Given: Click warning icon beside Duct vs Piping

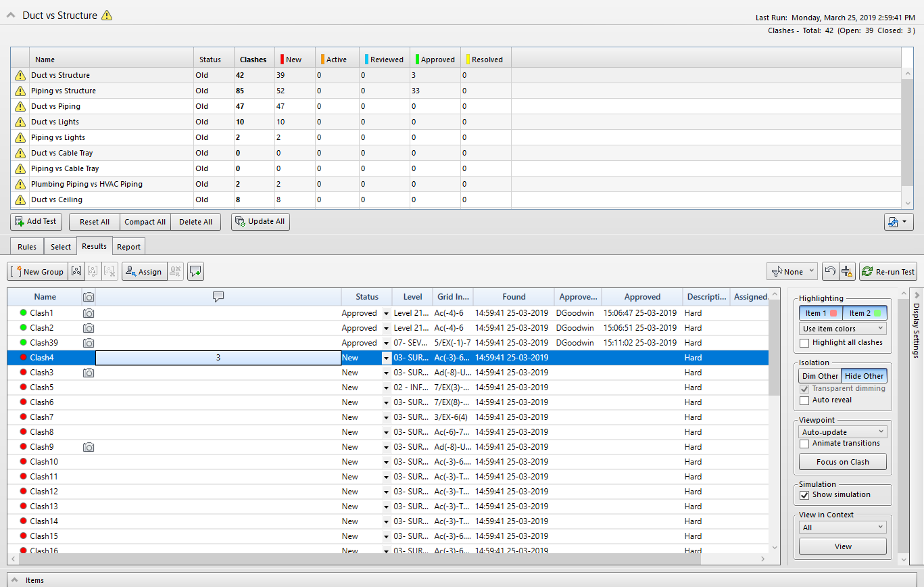Looking at the screenshot, I should [20, 107].
